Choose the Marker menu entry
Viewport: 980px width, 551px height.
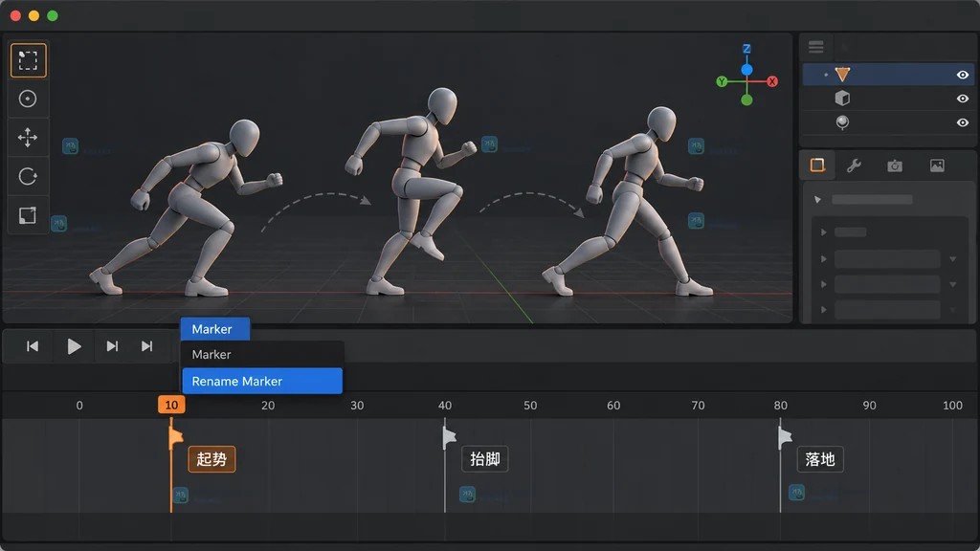(x=262, y=354)
